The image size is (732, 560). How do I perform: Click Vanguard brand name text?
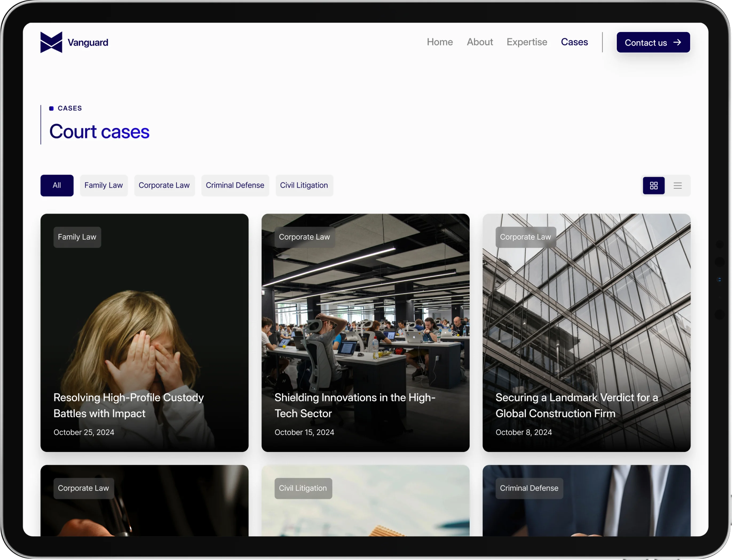click(88, 43)
